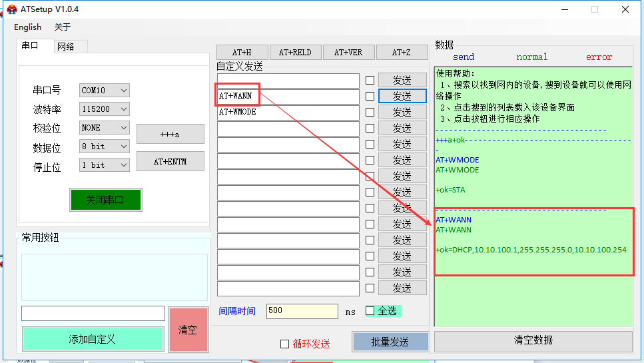Open the 关于 menu
The width and height of the screenshot is (644, 363).
62,27
